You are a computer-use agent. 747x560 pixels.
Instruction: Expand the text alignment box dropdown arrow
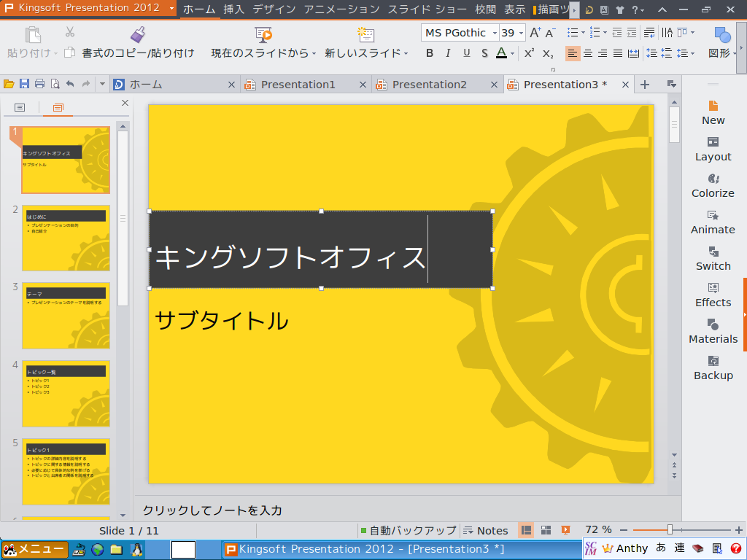(x=692, y=32)
